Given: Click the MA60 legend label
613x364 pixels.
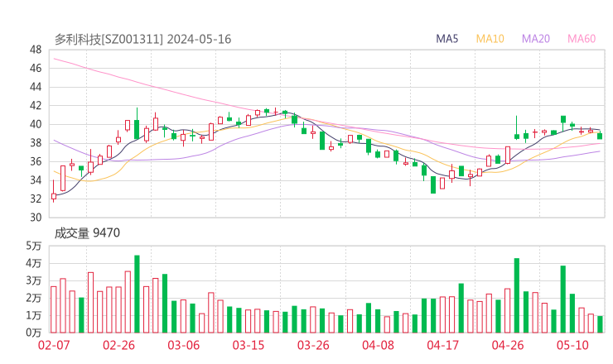Looking at the screenshot, I should [x=582, y=39].
